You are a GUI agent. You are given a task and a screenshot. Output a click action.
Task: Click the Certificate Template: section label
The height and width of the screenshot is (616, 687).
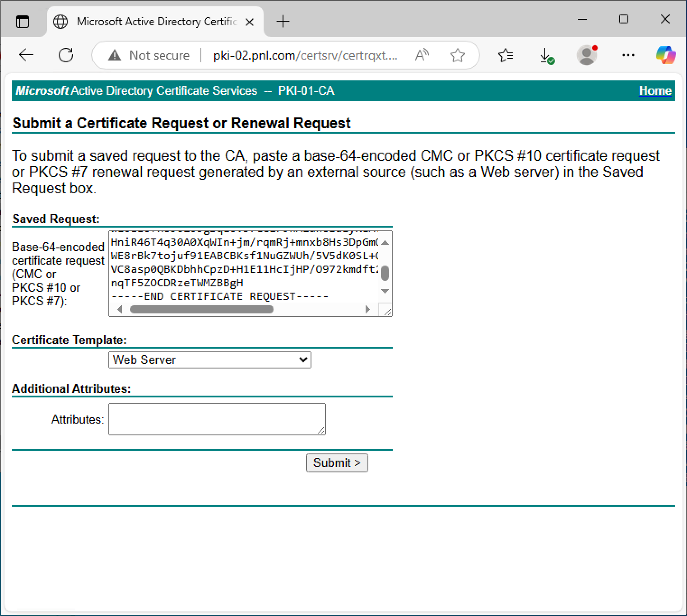click(69, 340)
